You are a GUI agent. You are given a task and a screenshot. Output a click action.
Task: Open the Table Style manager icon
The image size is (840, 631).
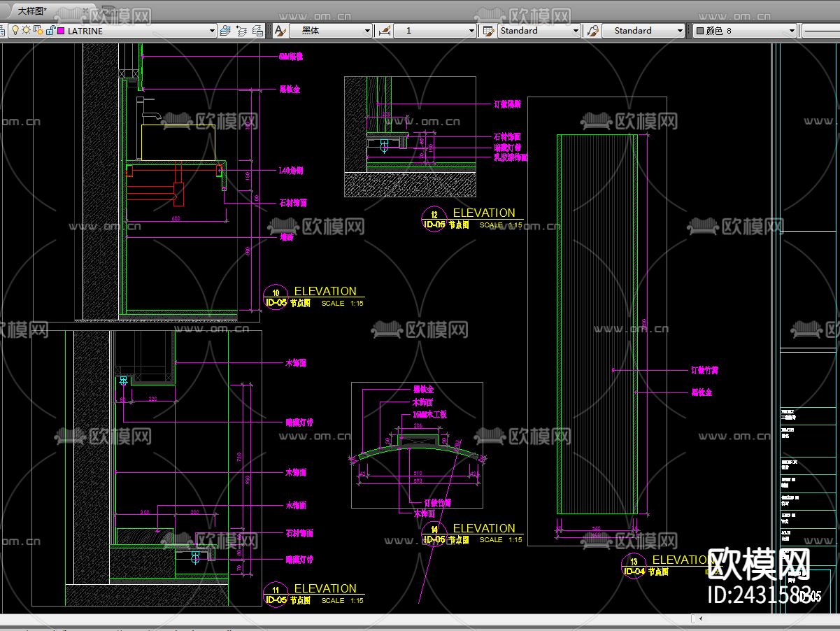point(488,31)
